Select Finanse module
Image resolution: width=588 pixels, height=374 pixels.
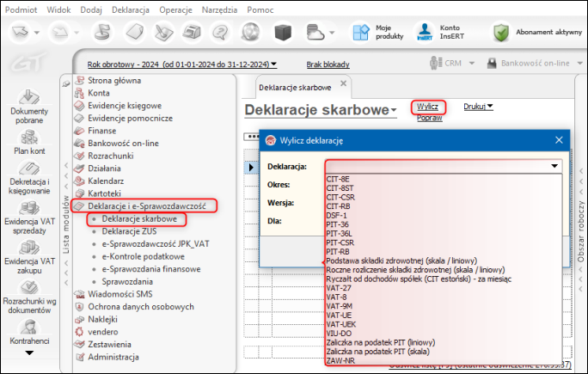[101, 131]
